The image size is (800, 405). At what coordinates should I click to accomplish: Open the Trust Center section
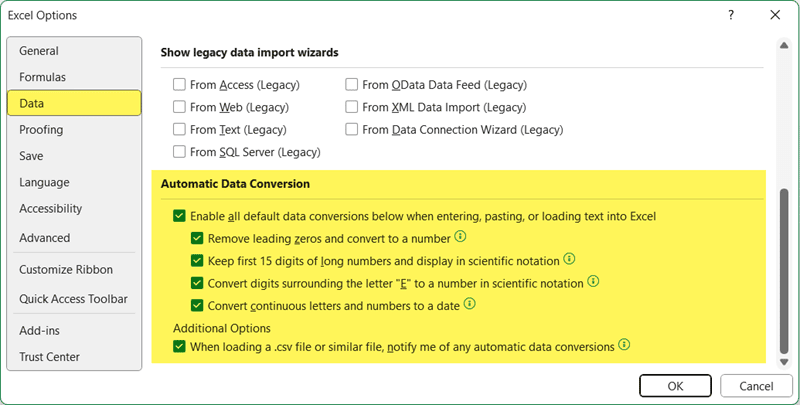point(49,357)
